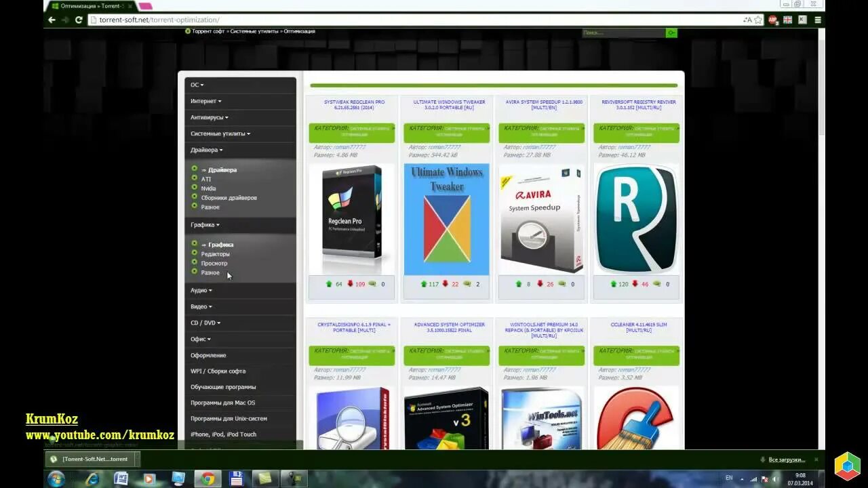Viewport: 868px width, 488px height.
Task: Click the British flag extension icon
Action: point(787,20)
